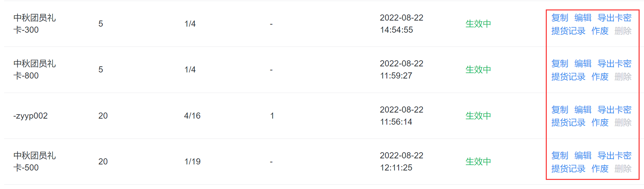Image resolution: width=644 pixels, height=189 pixels.
Task: Click 复制 in the 中秋团员礼卡-800 row
Action: pos(560,63)
